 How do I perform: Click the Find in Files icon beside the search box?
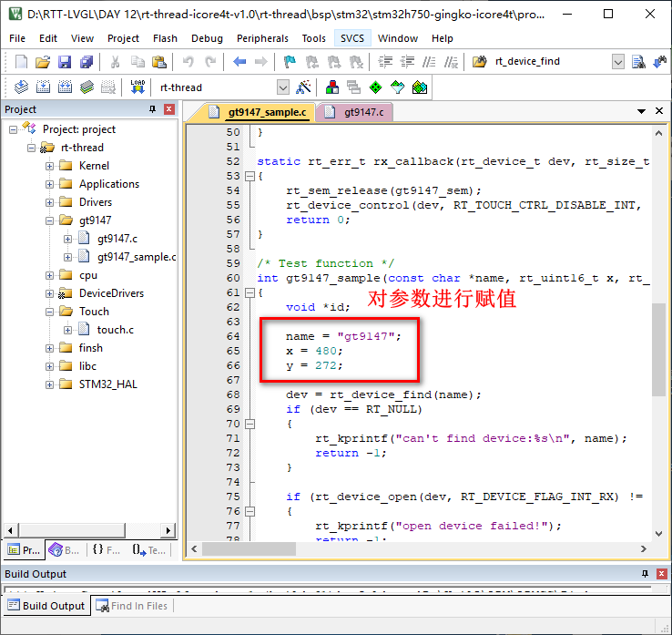(x=638, y=62)
